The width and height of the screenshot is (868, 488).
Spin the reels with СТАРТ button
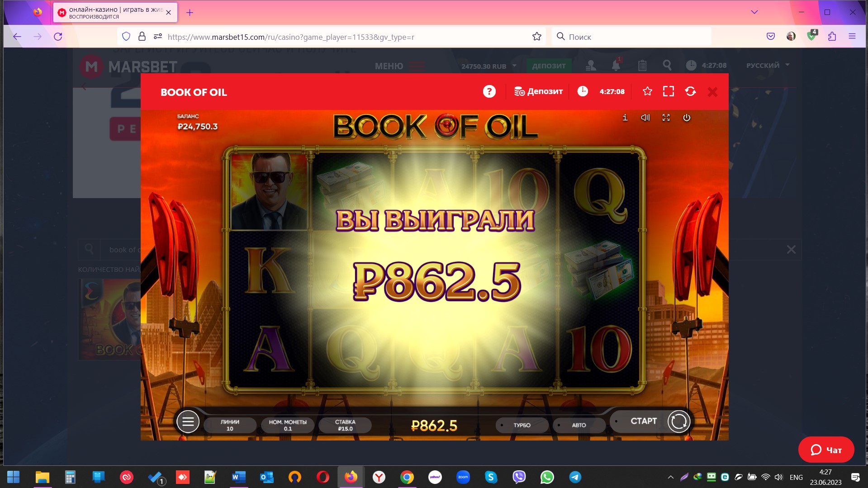[650, 422]
